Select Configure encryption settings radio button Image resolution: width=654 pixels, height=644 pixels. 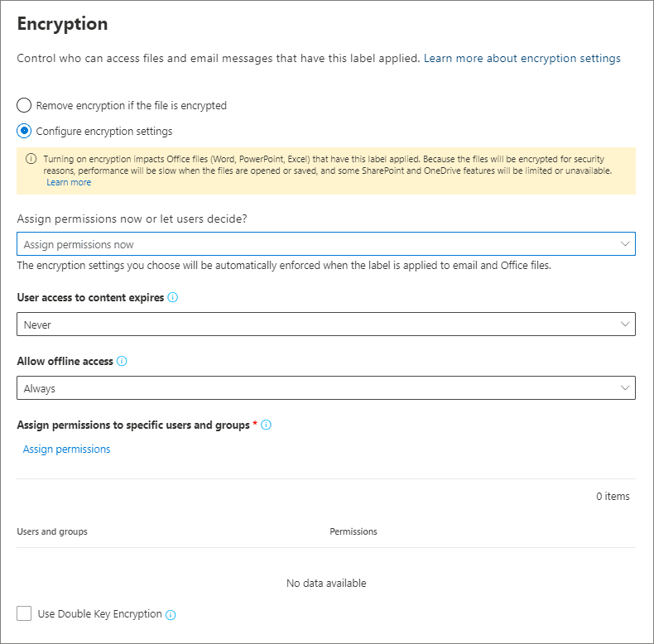[24, 131]
